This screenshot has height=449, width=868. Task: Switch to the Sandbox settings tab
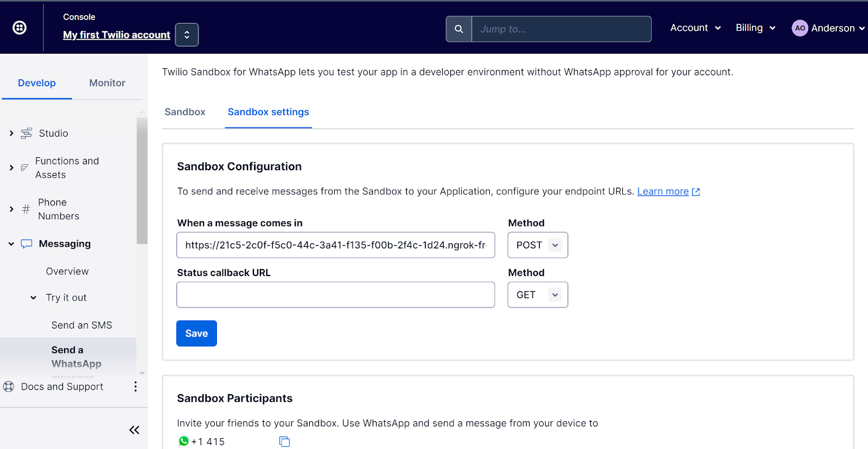(269, 112)
